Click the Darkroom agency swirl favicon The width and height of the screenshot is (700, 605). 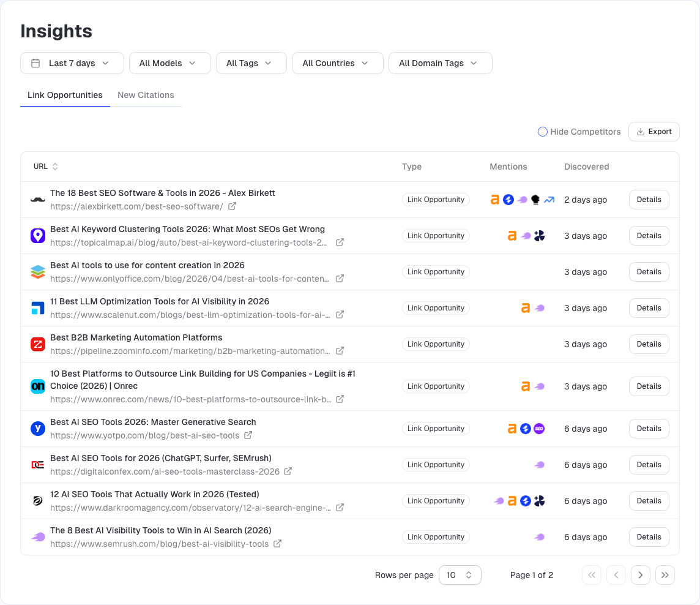[38, 501]
